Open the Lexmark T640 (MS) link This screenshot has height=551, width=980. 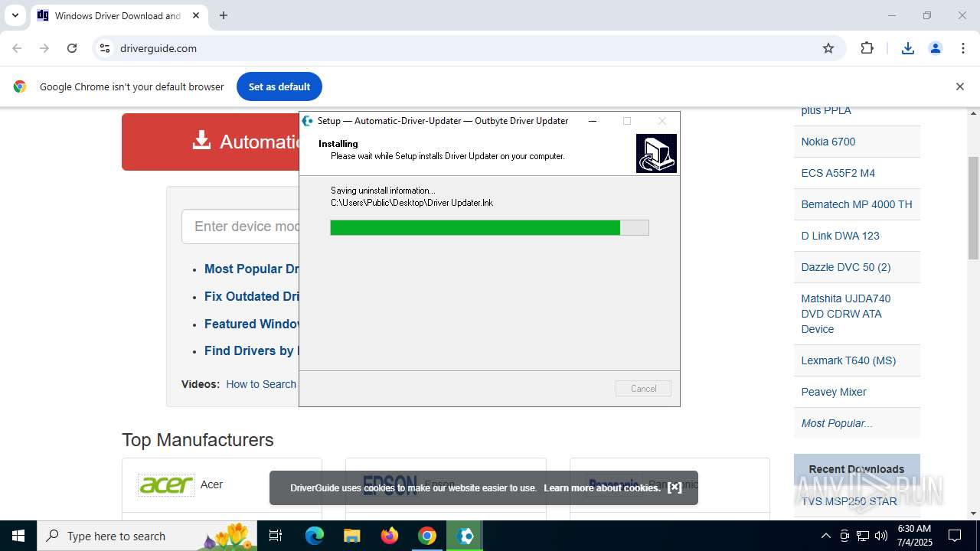(848, 360)
